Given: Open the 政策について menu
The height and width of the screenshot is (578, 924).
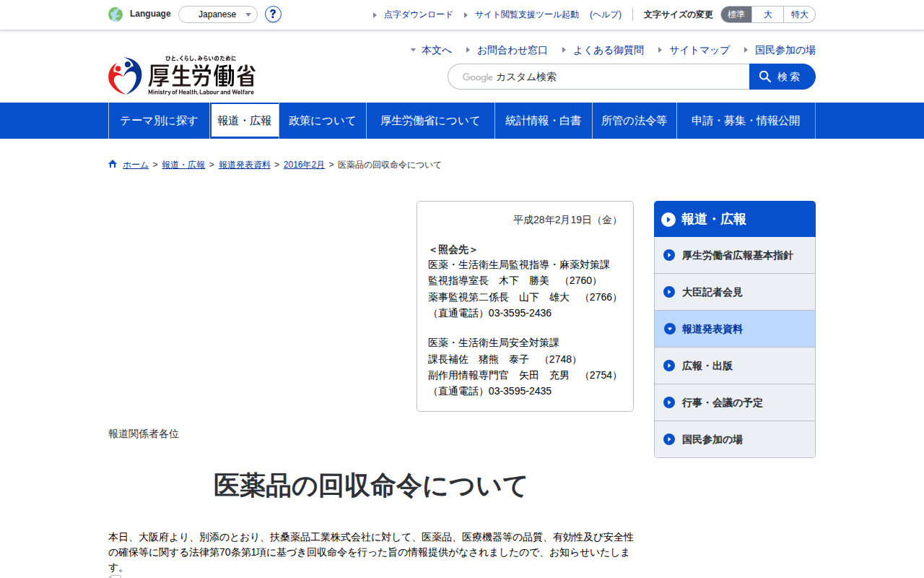Looking at the screenshot, I should (323, 121).
